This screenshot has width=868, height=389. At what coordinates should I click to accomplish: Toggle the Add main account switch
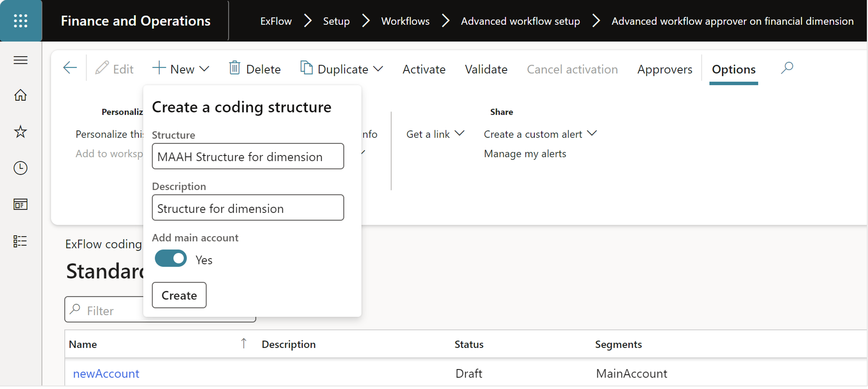pos(171,259)
